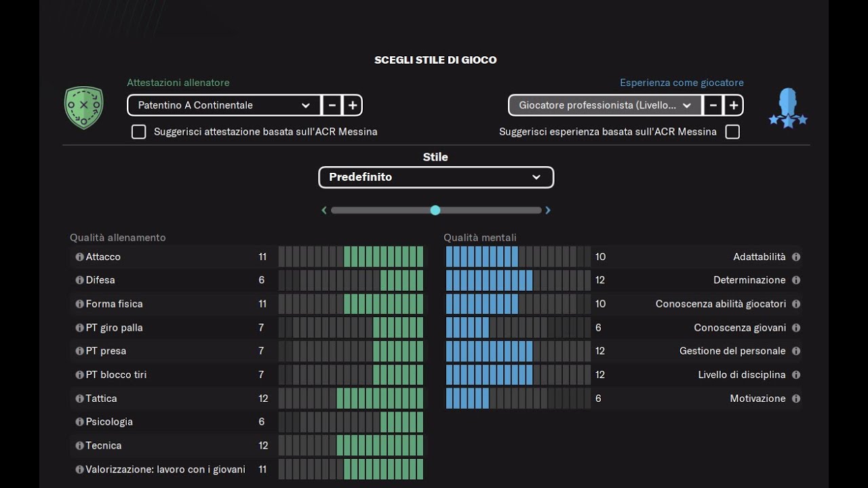Click the style slider handle
The height and width of the screenshot is (488, 868).
pyautogui.click(x=435, y=210)
